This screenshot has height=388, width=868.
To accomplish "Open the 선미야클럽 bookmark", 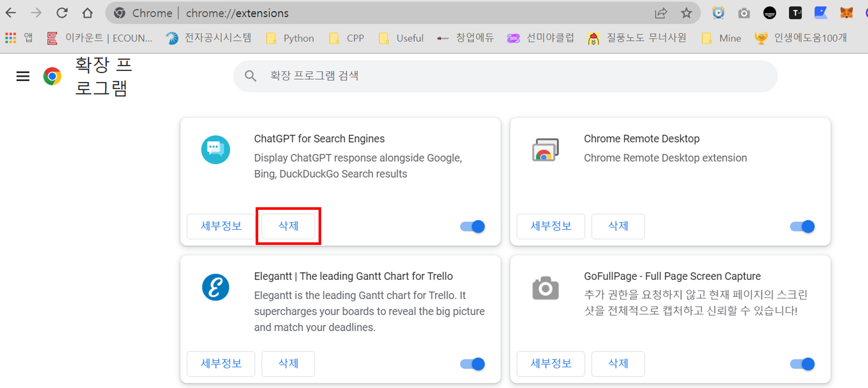I will (541, 38).
